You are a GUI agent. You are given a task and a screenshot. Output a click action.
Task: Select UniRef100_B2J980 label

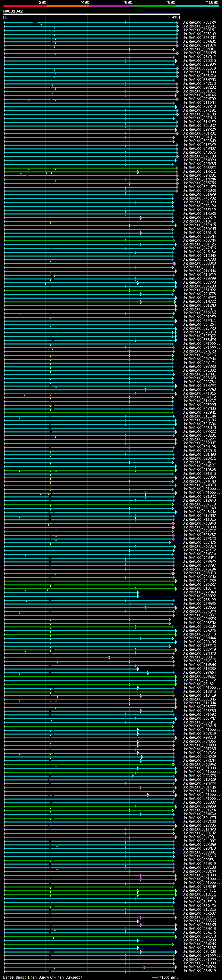pos(199,64)
